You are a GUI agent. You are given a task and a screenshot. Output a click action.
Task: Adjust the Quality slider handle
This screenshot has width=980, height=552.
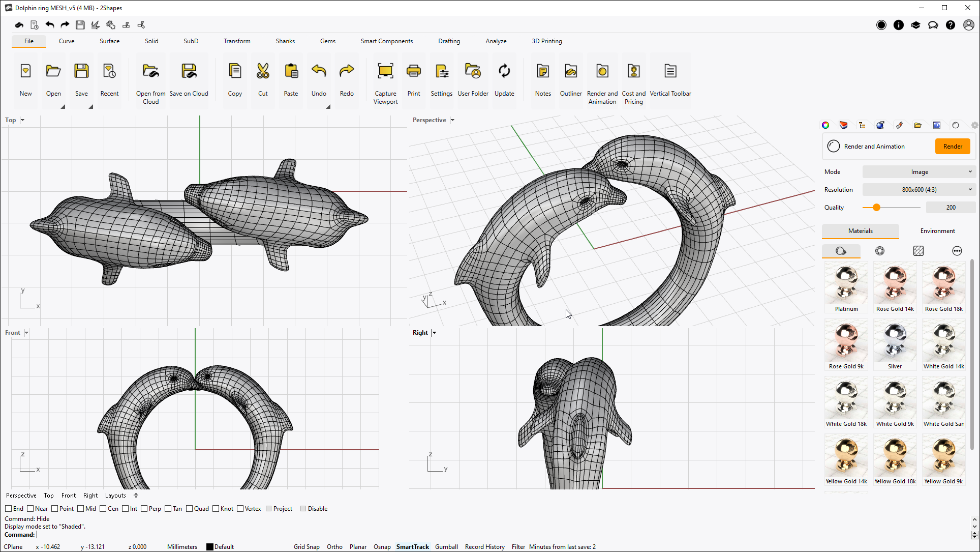(x=876, y=208)
